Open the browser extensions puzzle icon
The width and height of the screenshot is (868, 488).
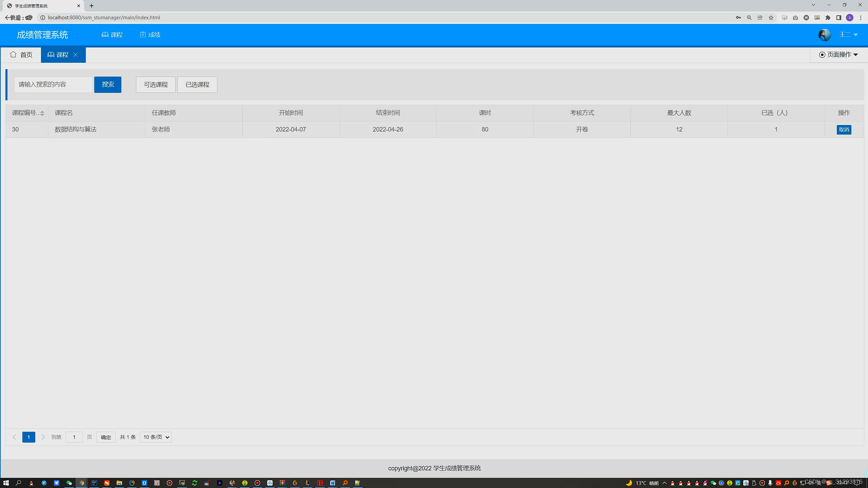click(828, 18)
